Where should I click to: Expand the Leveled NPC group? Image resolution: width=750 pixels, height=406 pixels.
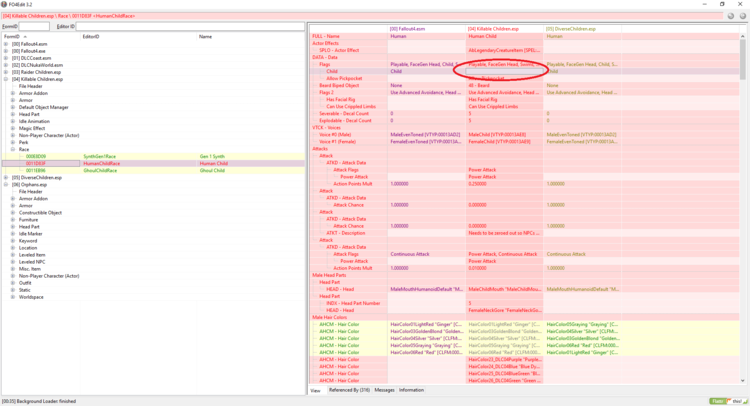pos(13,262)
